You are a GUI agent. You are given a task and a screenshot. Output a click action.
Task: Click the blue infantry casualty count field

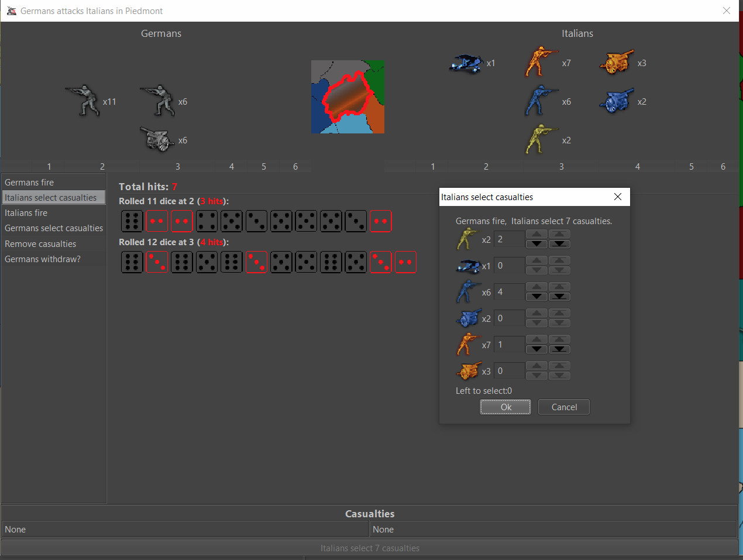[x=509, y=292]
